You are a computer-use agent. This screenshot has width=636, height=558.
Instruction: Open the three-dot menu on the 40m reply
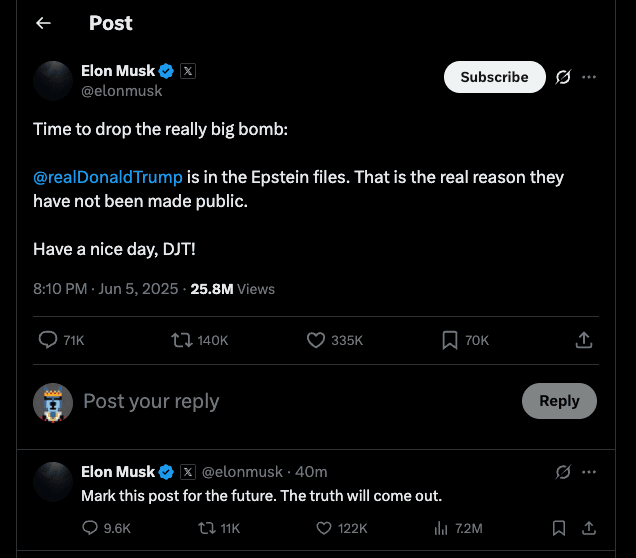pos(589,471)
